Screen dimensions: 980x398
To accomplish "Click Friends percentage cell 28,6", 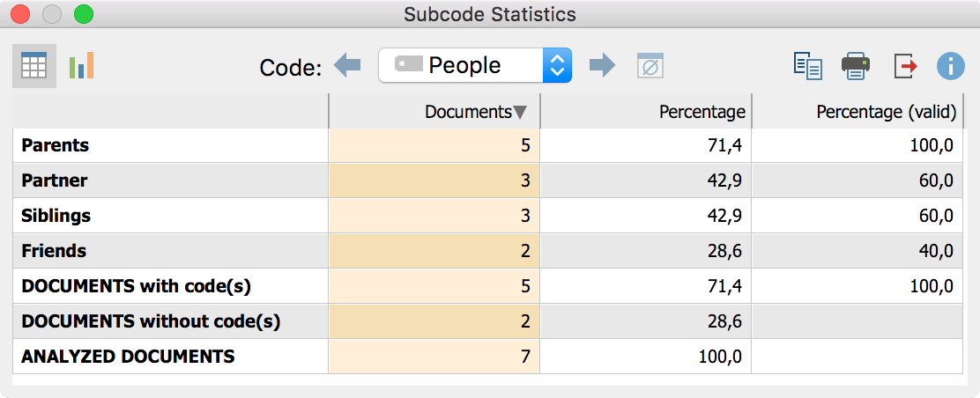I will (646, 251).
